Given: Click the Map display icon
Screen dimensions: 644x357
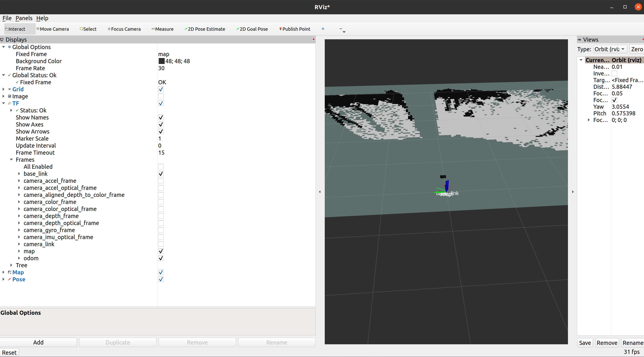Looking at the screenshot, I should tap(10, 272).
